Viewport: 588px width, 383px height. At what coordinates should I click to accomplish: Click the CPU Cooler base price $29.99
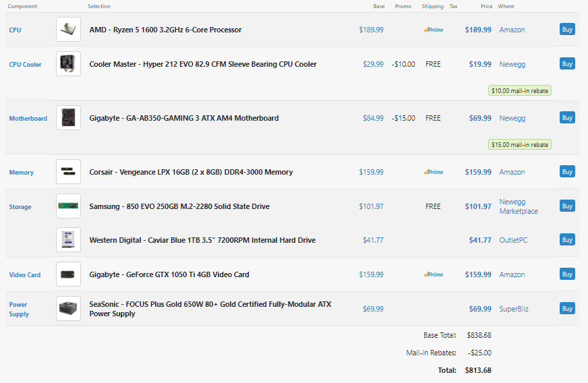tap(373, 65)
